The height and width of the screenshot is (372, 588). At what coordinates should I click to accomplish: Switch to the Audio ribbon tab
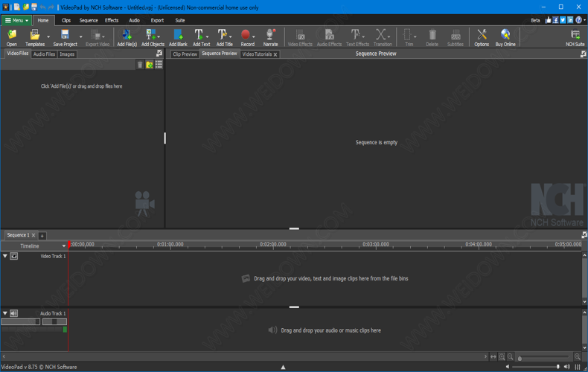point(134,20)
